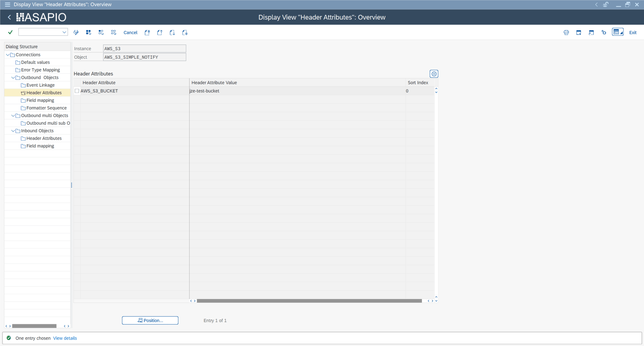Viewport: 644px width, 346px height.
Task: Select Header Attributes under Inbound Objects
Action: click(x=44, y=138)
